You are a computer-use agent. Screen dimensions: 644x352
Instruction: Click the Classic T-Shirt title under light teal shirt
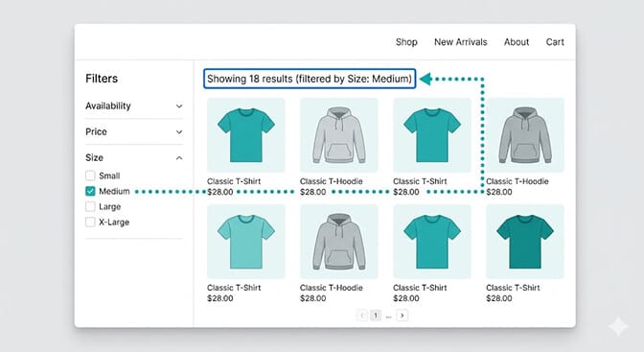[234, 288]
